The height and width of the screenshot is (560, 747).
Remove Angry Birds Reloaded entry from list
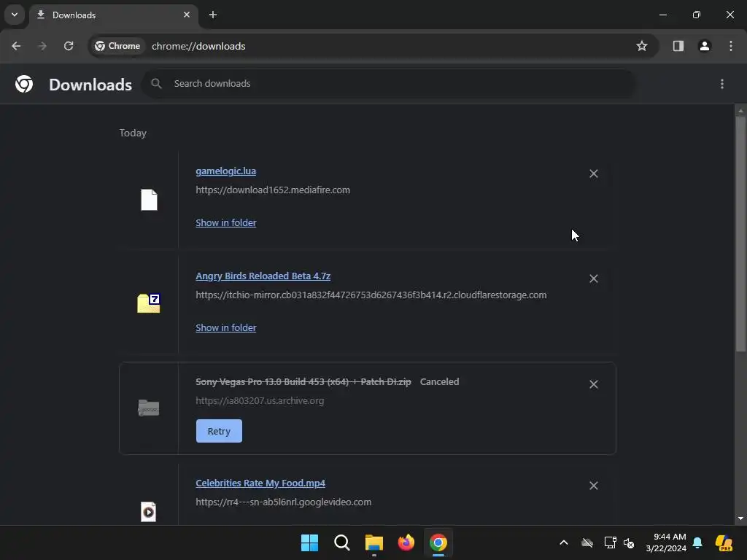[x=594, y=279]
